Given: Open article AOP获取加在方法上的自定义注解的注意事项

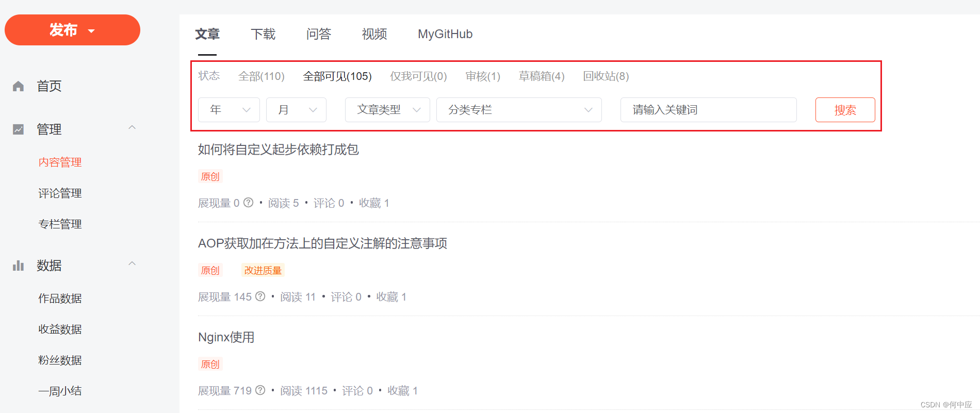Looking at the screenshot, I should (x=322, y=243).
